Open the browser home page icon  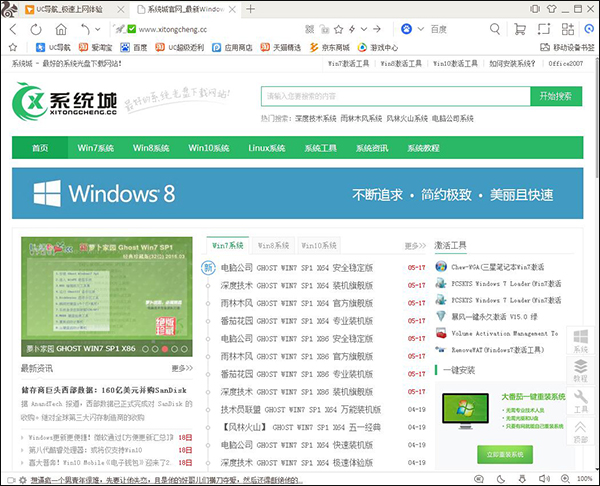click(x=61, y=29)
